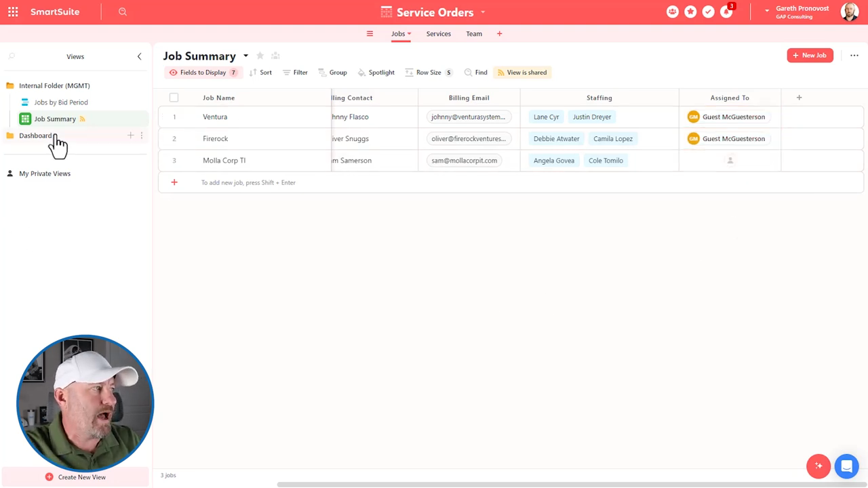
Task: Open the notifications bell with badge
Action: click(x=727, y=11)
